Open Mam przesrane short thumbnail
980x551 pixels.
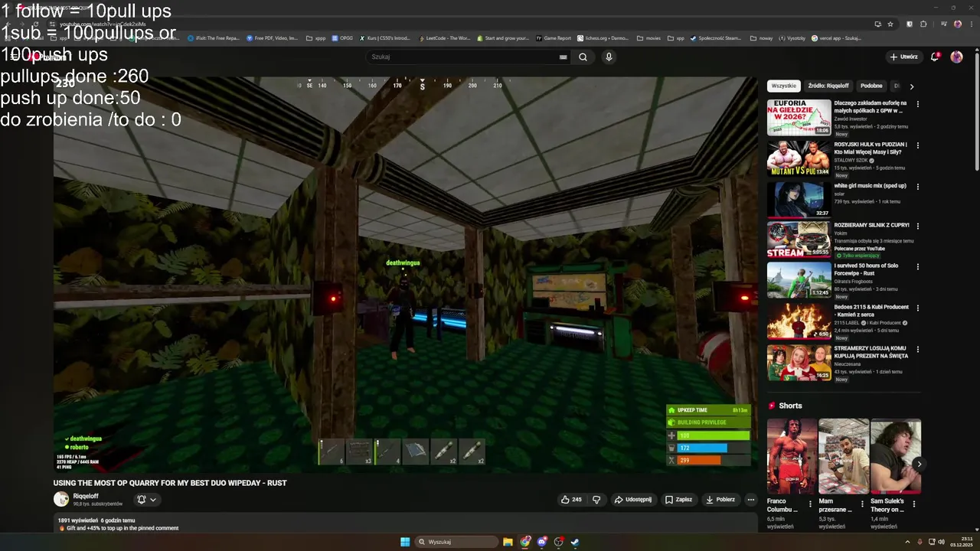point(844,455)
